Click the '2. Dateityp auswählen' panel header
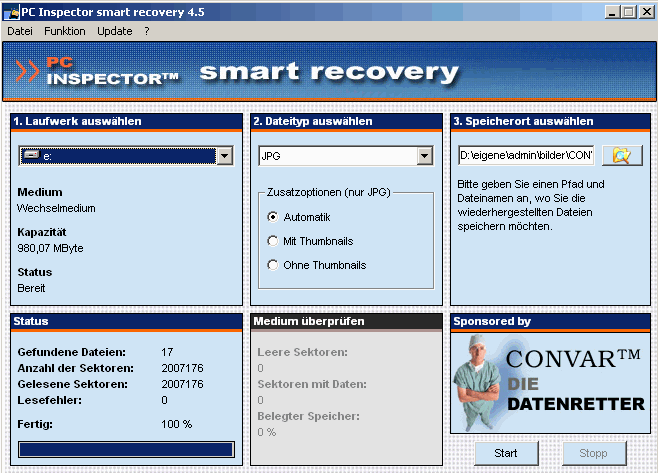Screen dimensions: 658x473 coord(346,121)
